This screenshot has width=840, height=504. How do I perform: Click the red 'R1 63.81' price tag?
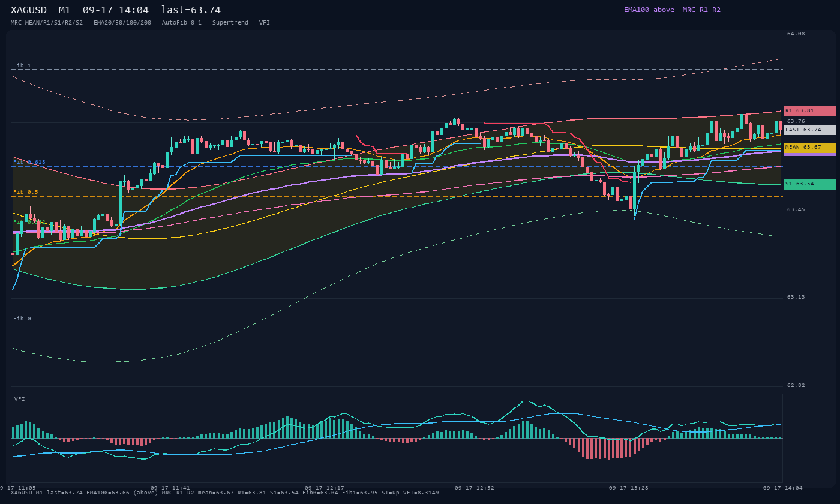click(809, 110)
